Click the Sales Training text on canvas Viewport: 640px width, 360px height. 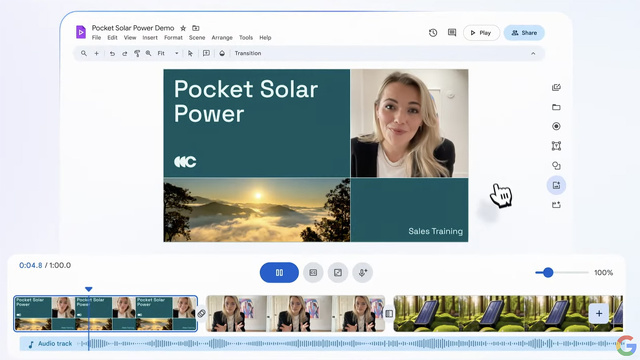(x=436, y=231)
